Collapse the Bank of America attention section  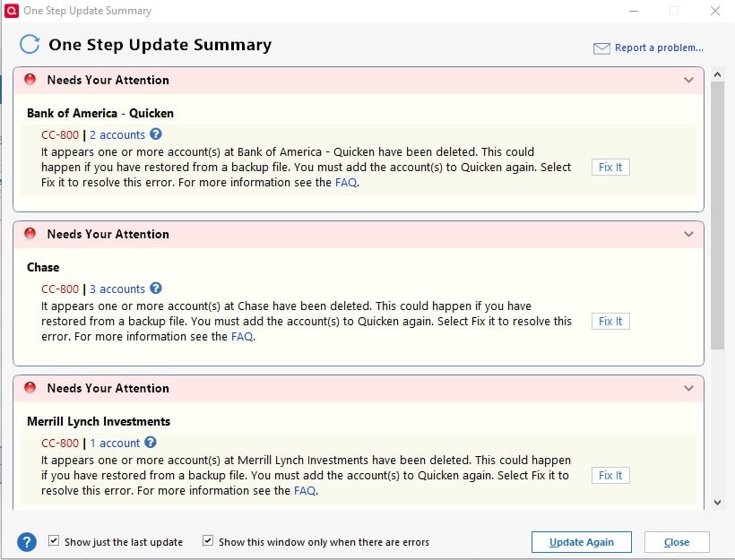click(x=689, y=80)
